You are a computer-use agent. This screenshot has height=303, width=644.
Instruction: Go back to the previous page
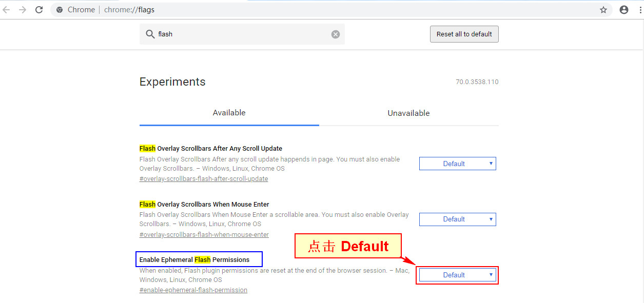click(7, 10)
